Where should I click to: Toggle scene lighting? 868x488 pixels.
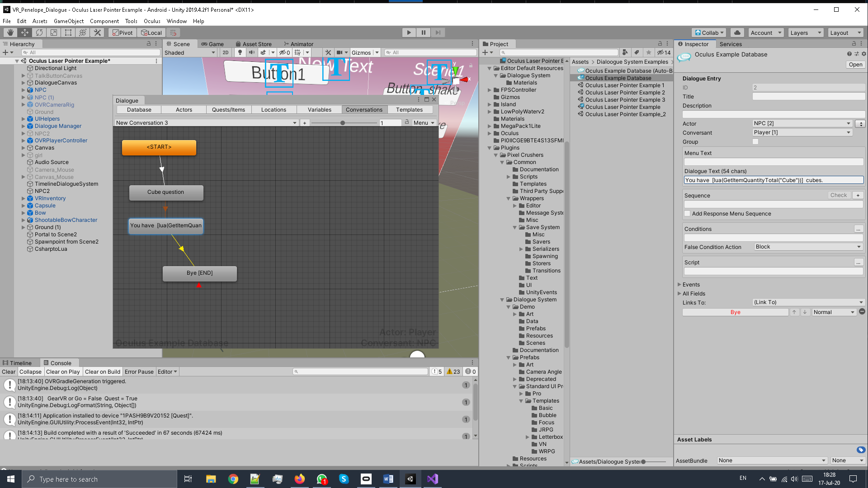(240, 52)
